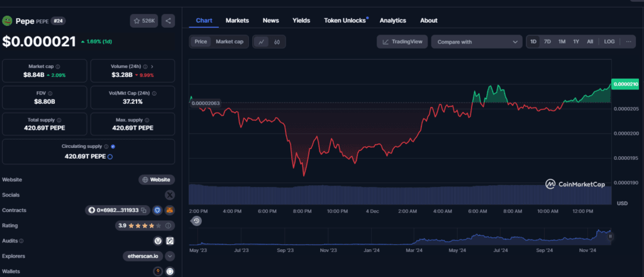Screen dimensions: 644x277
Task: Expand the Volume (24h) arrow
Action: (x=152, y=67)
